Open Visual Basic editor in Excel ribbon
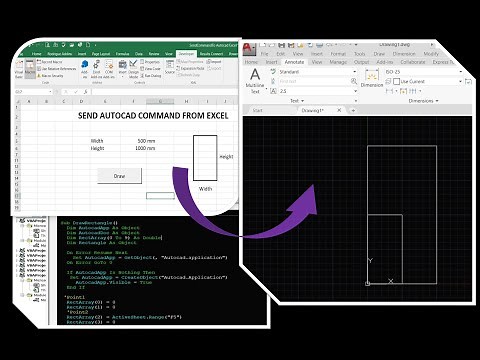The image size is (480, 360). click(x=19, y=69)
